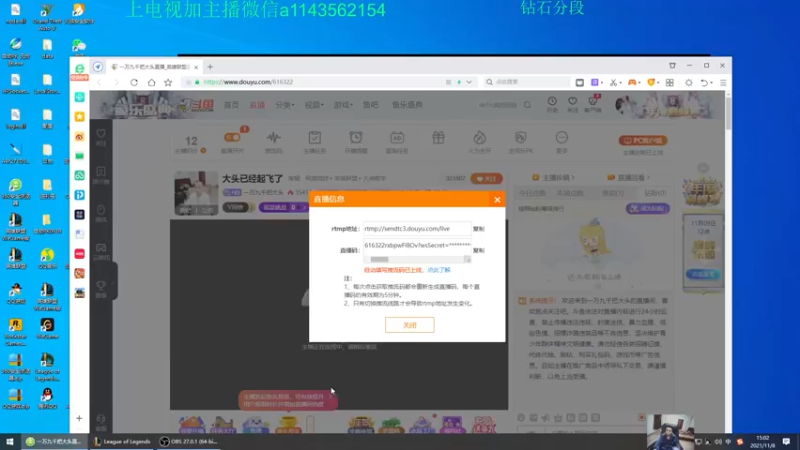The image size is (800, 450).
Task: Open 鱼乐盛典 nav item
Action: 407,105
